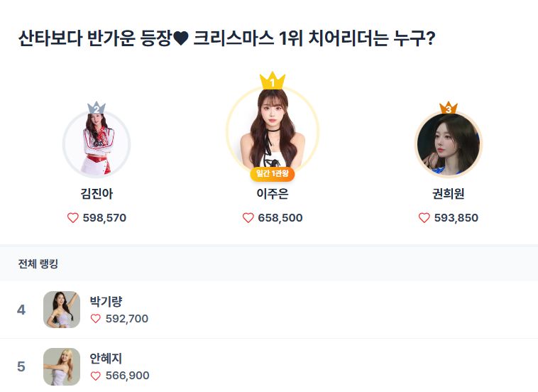Click 안혜지's thumbnail in ranking list

[x=62, y=366]
